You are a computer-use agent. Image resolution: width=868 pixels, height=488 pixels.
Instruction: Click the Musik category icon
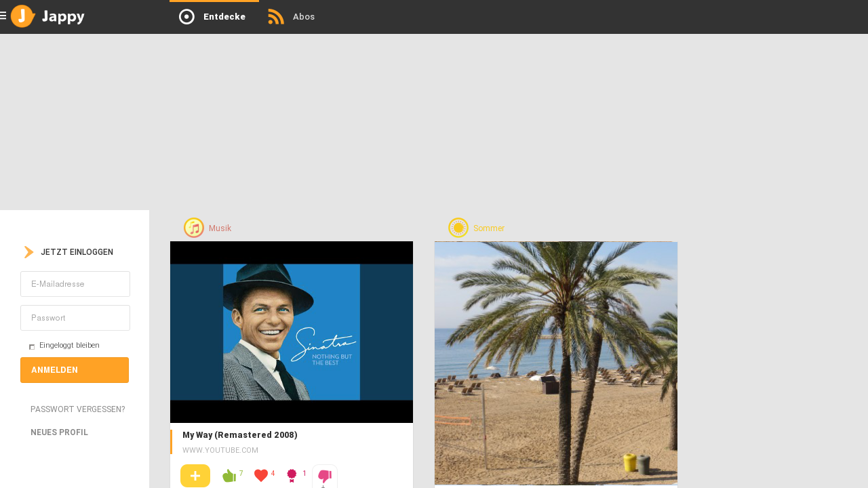[194, 228]
